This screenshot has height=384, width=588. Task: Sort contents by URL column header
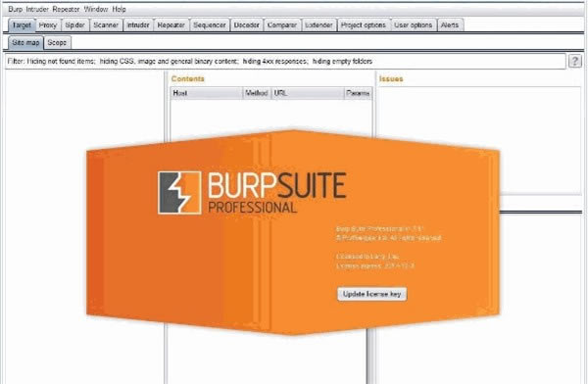[x=308, y=93]
